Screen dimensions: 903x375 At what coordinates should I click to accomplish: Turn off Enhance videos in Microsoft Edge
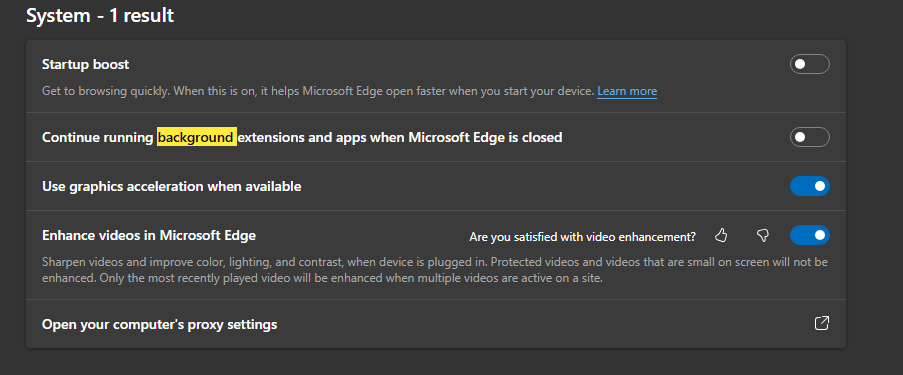[x=809, y=235]
